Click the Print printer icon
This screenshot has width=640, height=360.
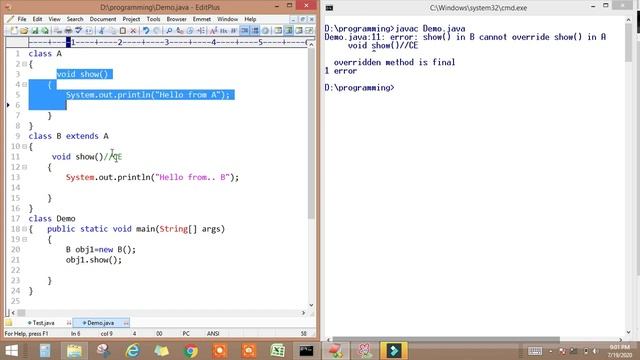pos(68,31)
